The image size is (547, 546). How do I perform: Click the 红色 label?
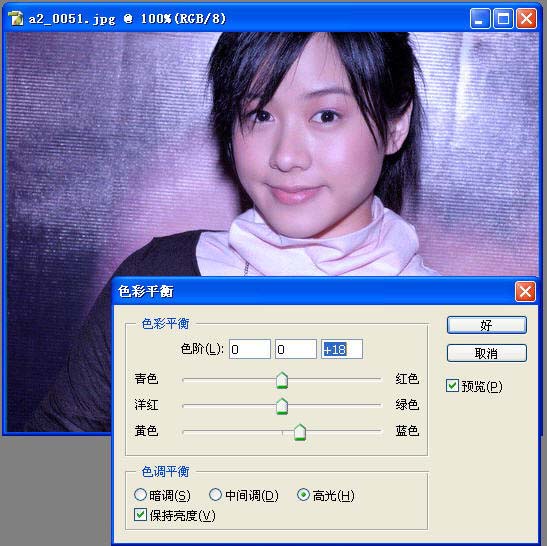click(407, 379)
